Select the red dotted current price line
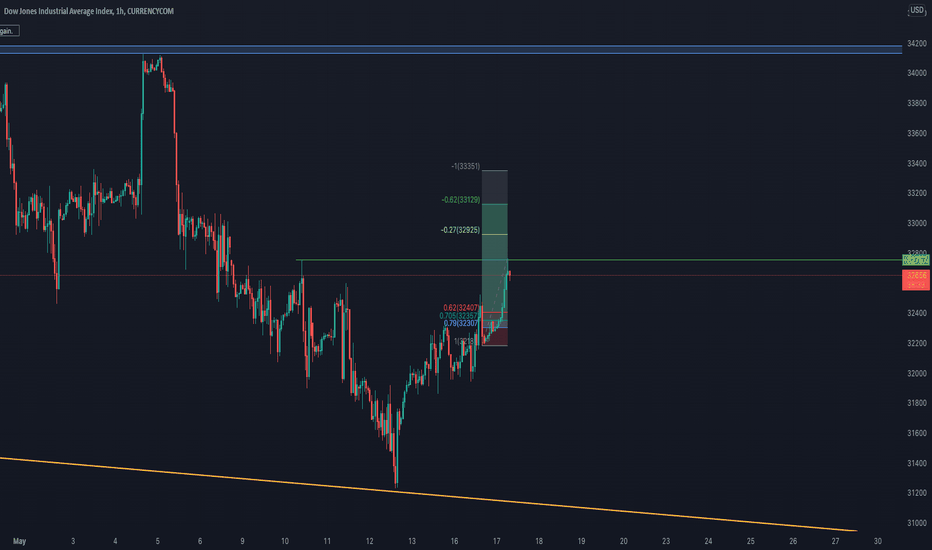This screenshot has height=550, width=932. coord(451,275)
